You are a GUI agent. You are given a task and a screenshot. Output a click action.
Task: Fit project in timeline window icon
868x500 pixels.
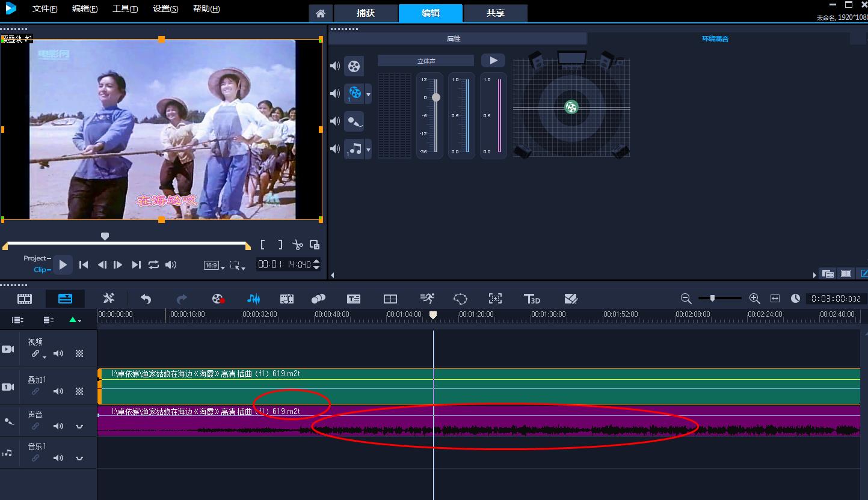click(x=775, y=298)
